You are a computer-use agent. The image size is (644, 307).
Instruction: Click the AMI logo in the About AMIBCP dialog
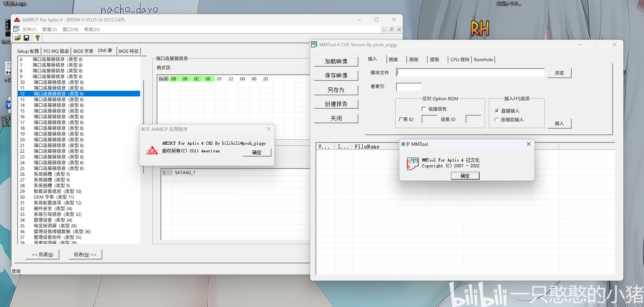[152, 150]
